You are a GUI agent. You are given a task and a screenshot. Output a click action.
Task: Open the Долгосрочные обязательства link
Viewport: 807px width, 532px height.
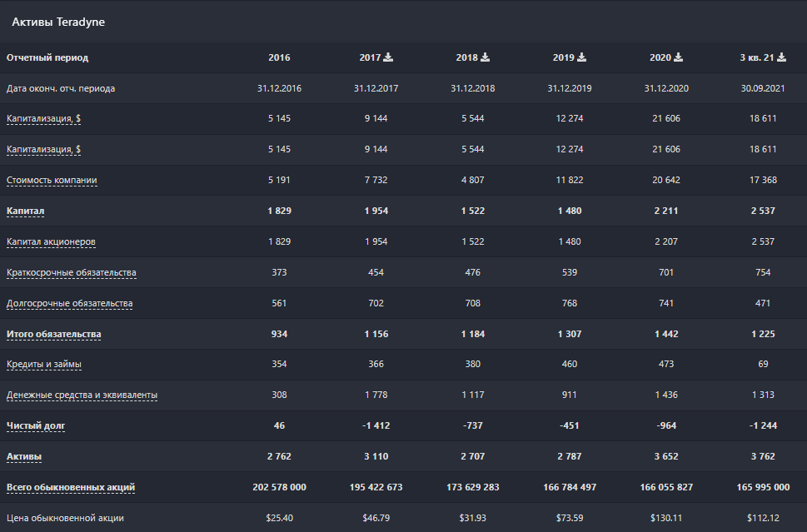[69, 304]
